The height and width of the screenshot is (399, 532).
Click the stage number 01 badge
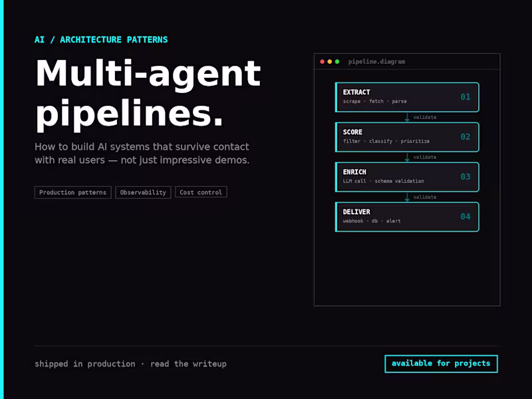pos(466,96)
